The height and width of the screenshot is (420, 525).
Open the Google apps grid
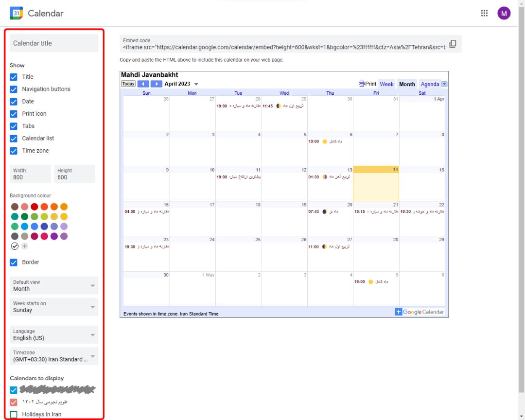coord(484,14)
